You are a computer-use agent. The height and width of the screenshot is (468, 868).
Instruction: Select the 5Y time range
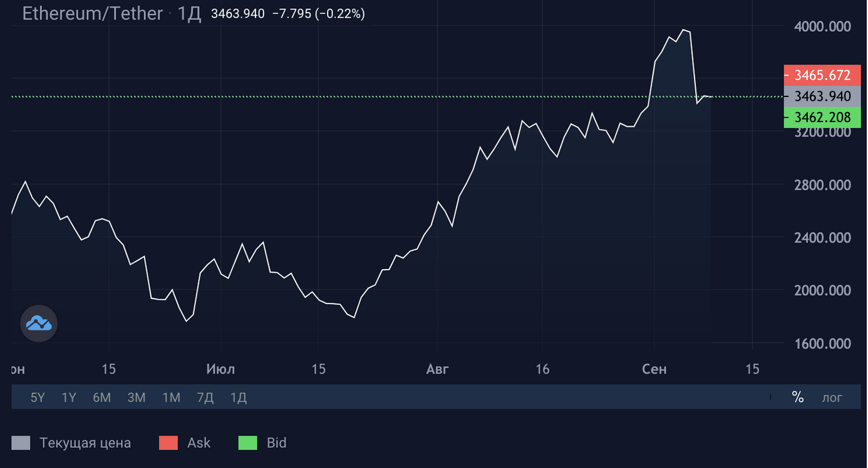[x=38, y=397]
